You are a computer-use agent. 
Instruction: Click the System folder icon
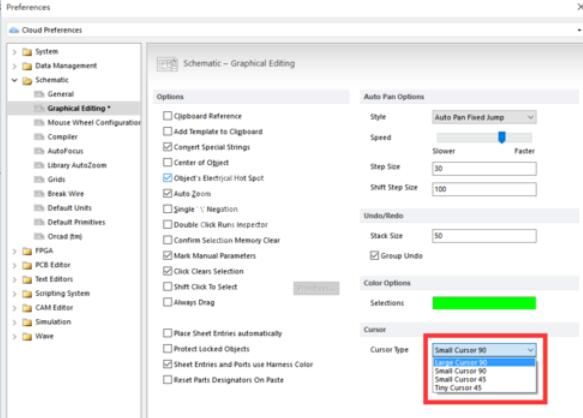coord(27,52)
